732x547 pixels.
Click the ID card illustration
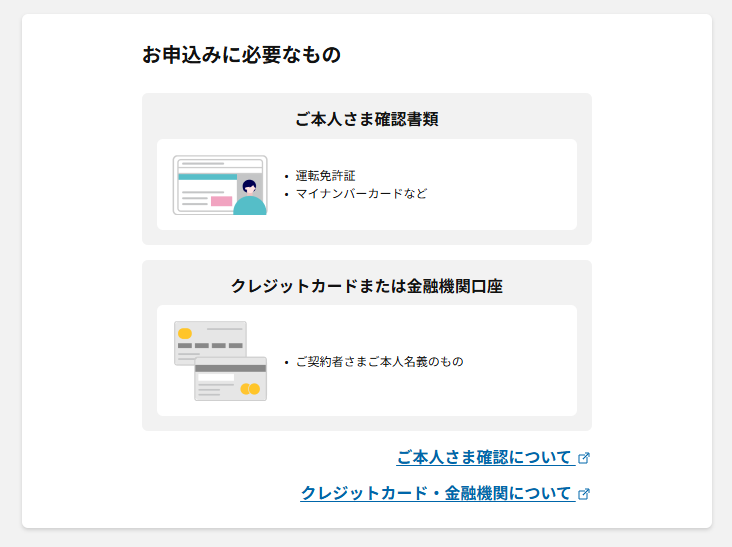coord(220,185)
